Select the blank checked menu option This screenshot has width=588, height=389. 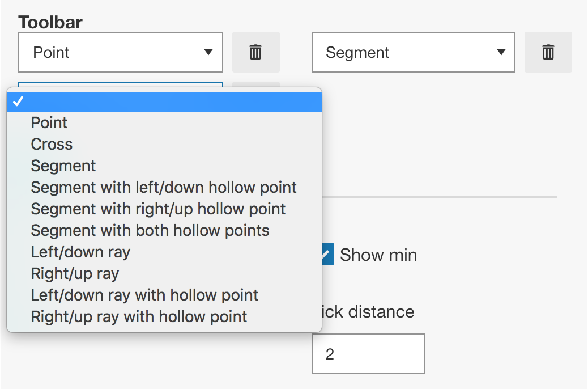tap(164, 102)
